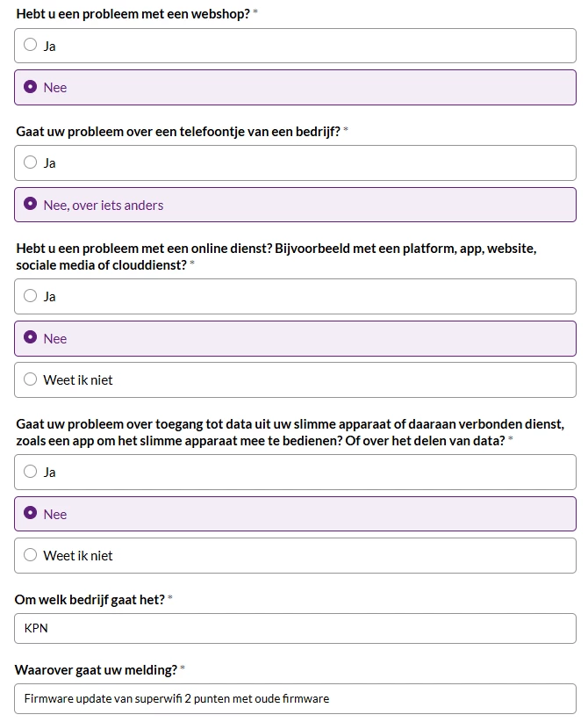Choose 'Nee, over iets anders' option

[295, 205]
